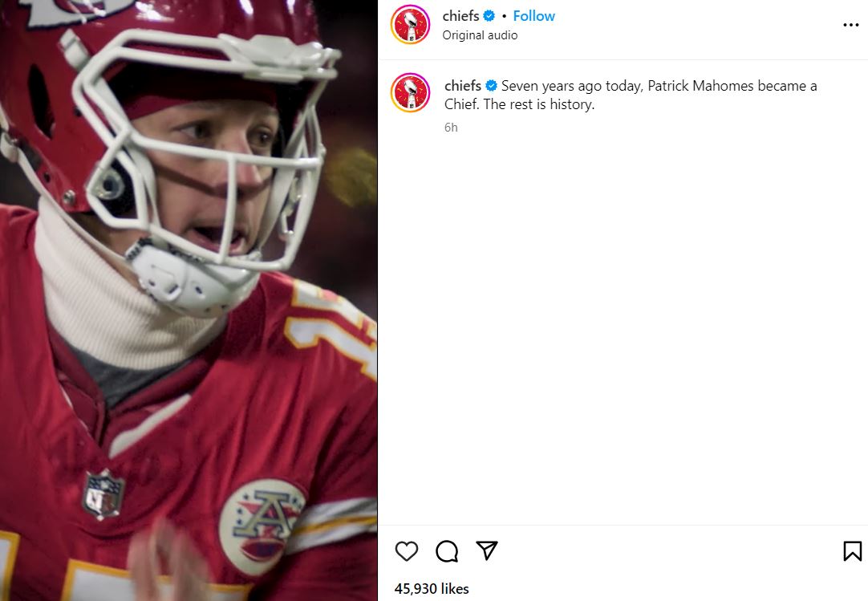Open Original audio details
The image size is (868, 601).
coord(480,35)
